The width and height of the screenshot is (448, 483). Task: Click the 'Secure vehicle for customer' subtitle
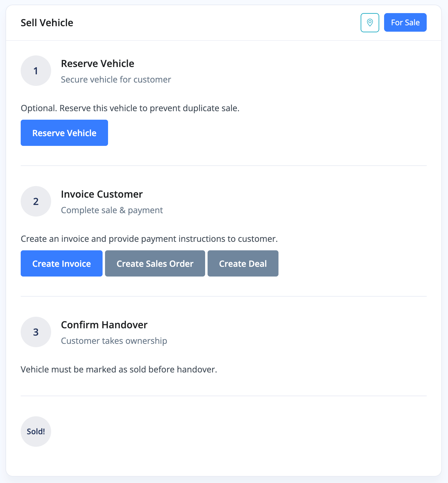[116, 79]
